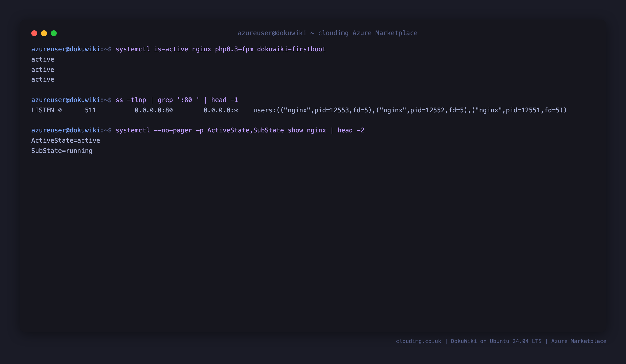Click the first 'active' output line

pos(43,59)
